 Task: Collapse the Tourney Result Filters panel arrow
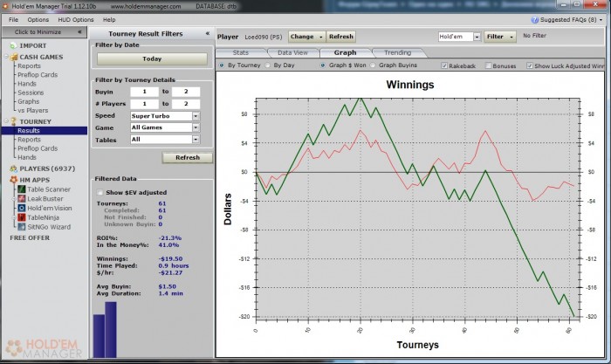(x=208, y=33)
